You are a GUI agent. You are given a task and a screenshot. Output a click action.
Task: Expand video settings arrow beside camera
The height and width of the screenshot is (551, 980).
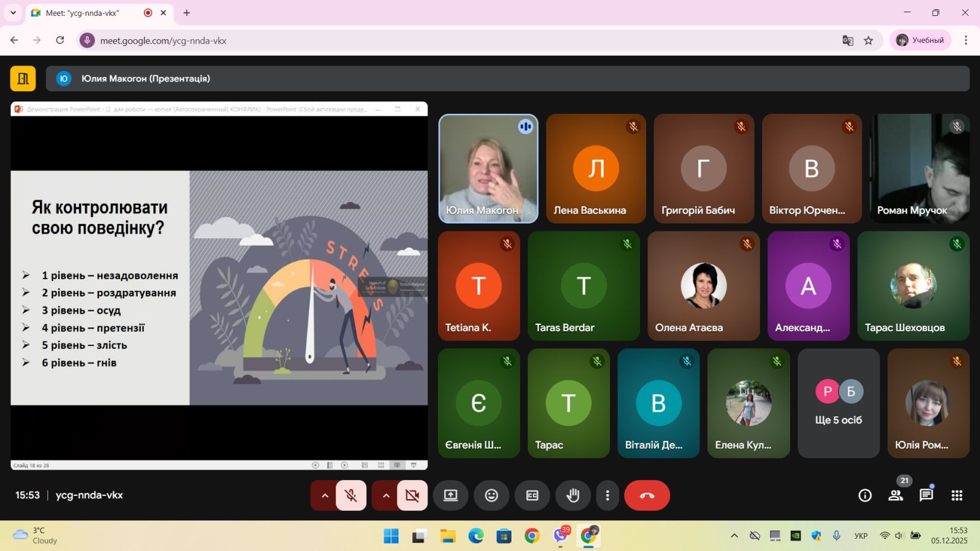tap(386, 495)
